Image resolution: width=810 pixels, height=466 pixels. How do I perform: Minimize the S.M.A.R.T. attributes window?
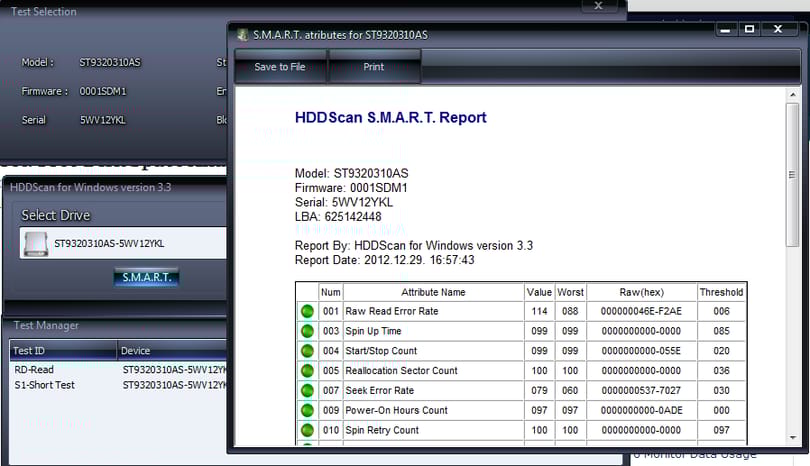(725, 29)
